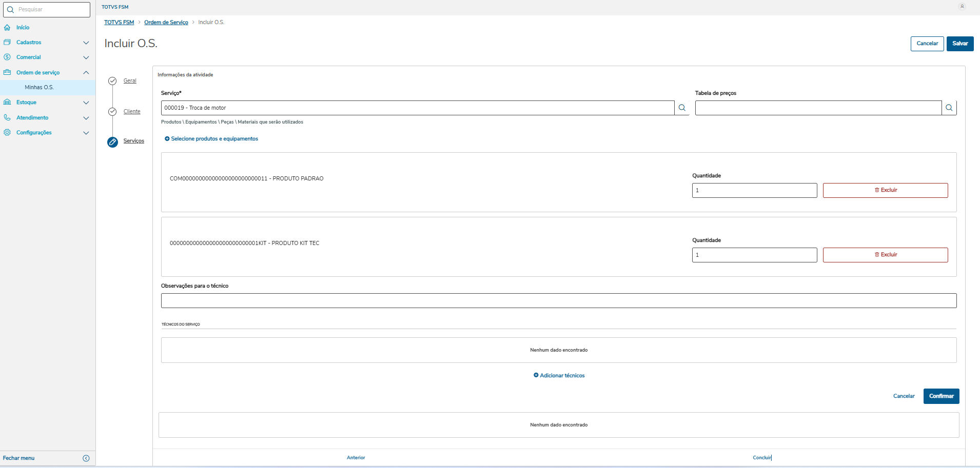Click the Cliente step checkmark icon
This screenshot has width=980, height=468.
click(112, 112)
